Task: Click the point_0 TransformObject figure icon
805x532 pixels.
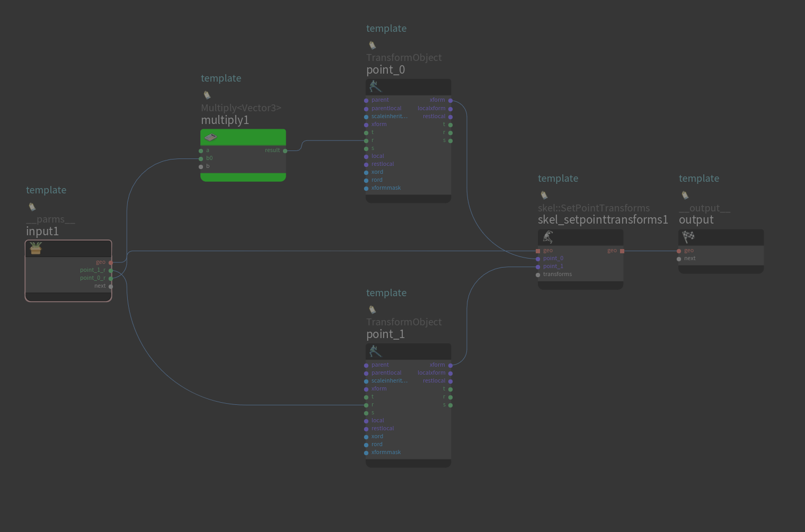Action: (375, 86)
